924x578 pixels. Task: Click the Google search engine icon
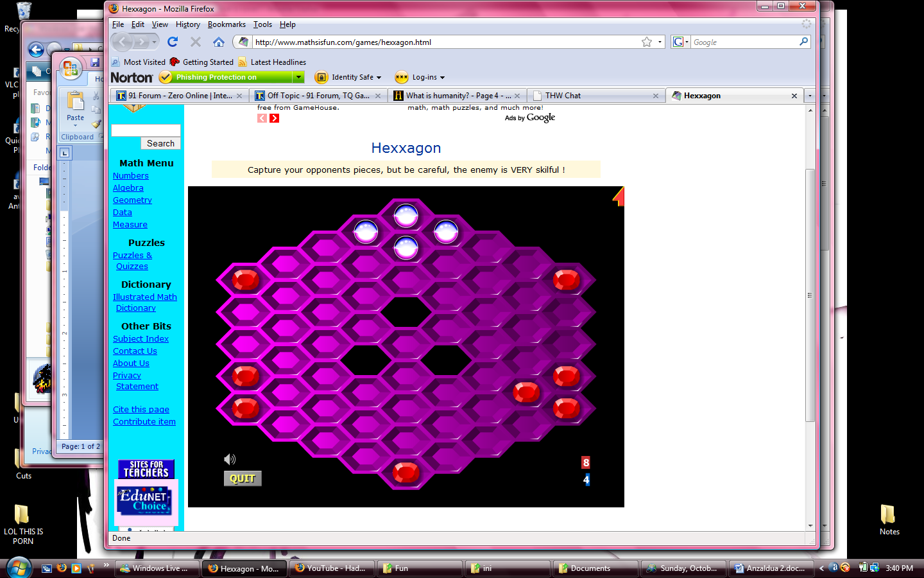[x=678, y=42]
